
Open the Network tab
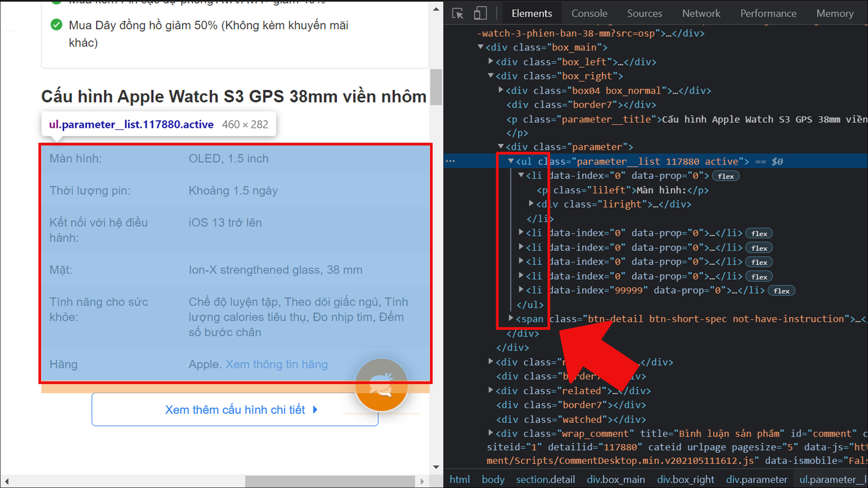(x=701, y=14)
